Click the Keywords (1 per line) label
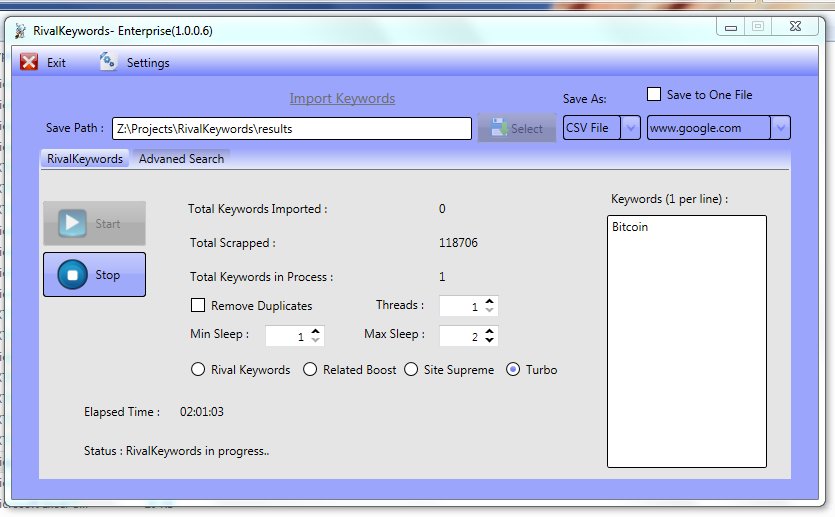The height and width of the screenshot is (517, 835). click(669, 199)
